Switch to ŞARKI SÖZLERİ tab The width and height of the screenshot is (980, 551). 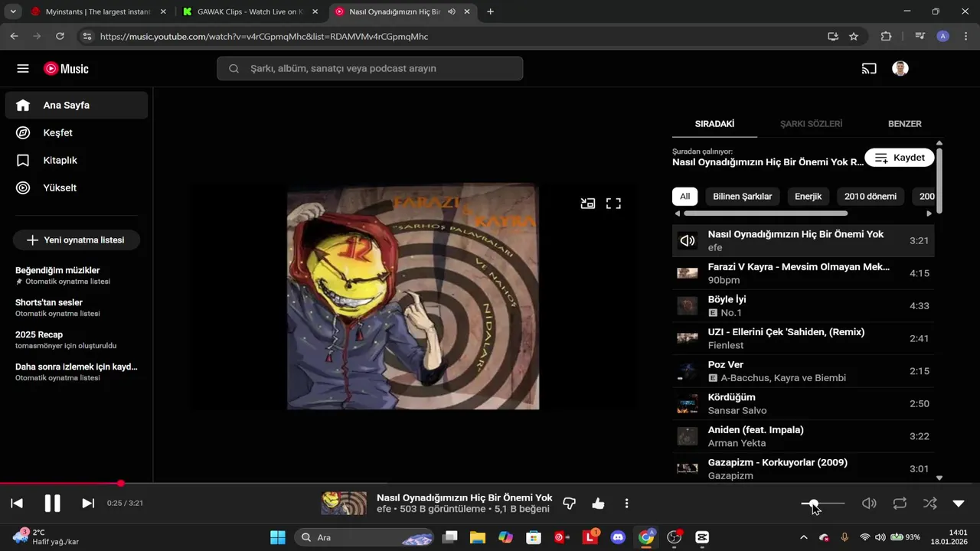pos(811,124)
